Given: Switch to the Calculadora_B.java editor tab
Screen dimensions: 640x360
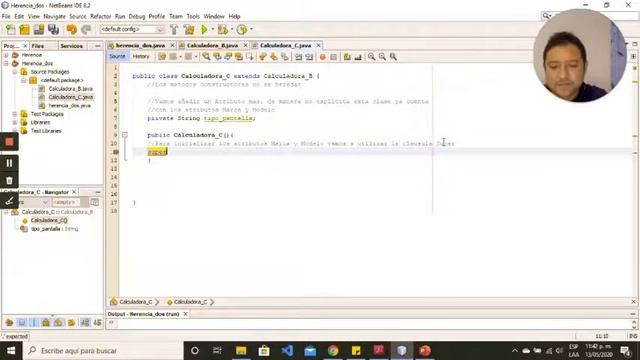Looking at the screenshot, I should point(212,45).
